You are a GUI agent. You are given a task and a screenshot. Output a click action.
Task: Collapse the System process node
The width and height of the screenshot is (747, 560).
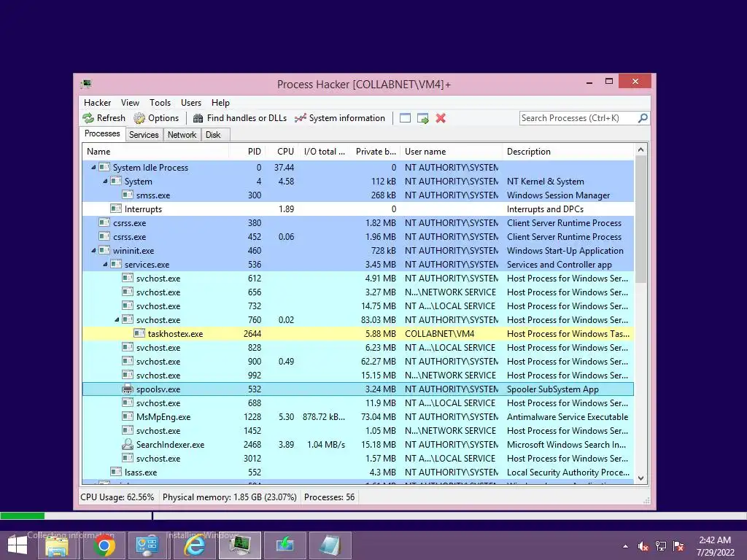coord(105,182)
